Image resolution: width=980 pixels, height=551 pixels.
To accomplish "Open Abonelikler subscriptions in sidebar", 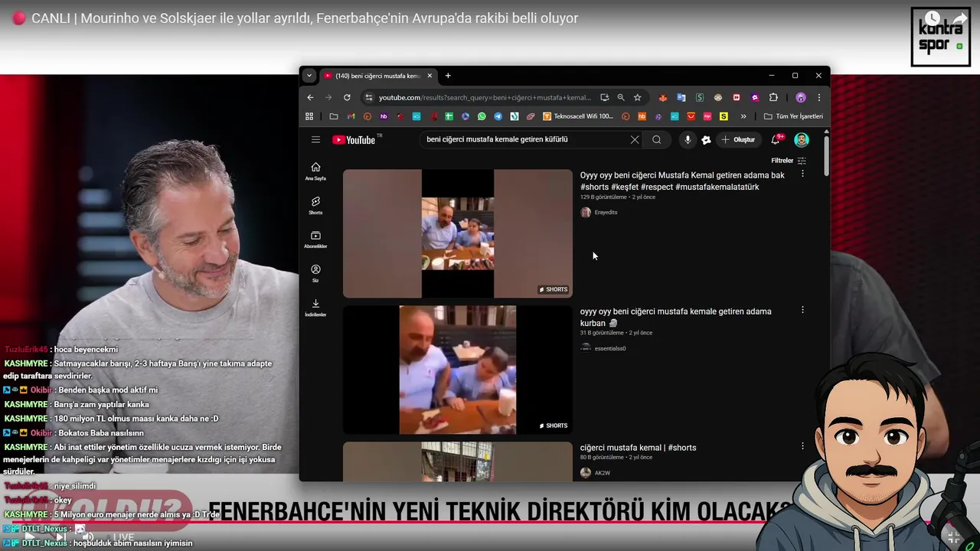I will tap(315, 240).
